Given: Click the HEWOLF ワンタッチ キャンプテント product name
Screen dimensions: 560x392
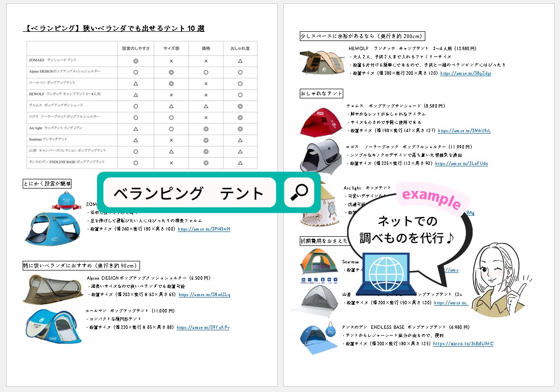Looking at the screenshot, I should tap(412, 49).
